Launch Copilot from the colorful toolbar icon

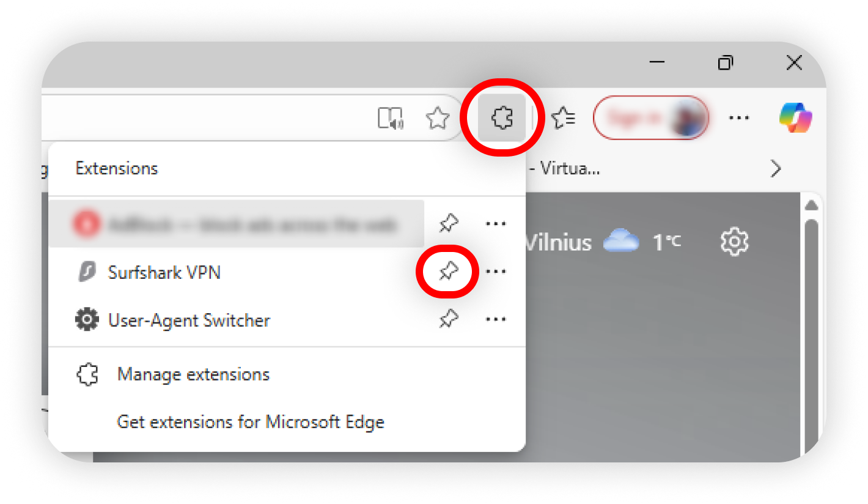[795, 117]
